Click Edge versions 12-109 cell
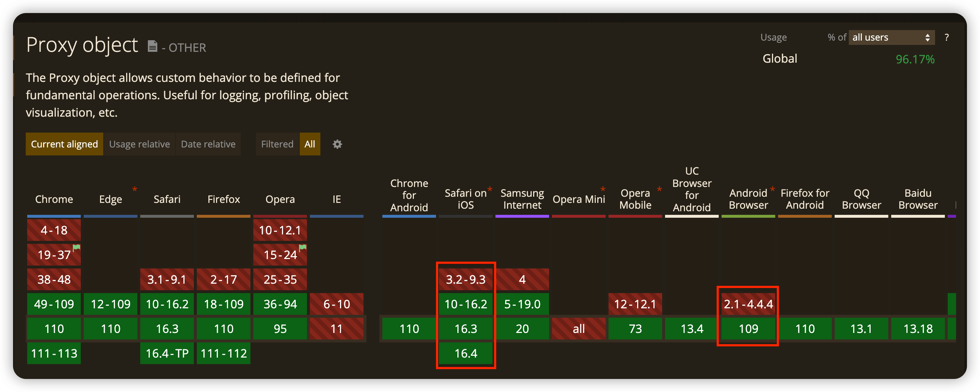 coord(110,304)
